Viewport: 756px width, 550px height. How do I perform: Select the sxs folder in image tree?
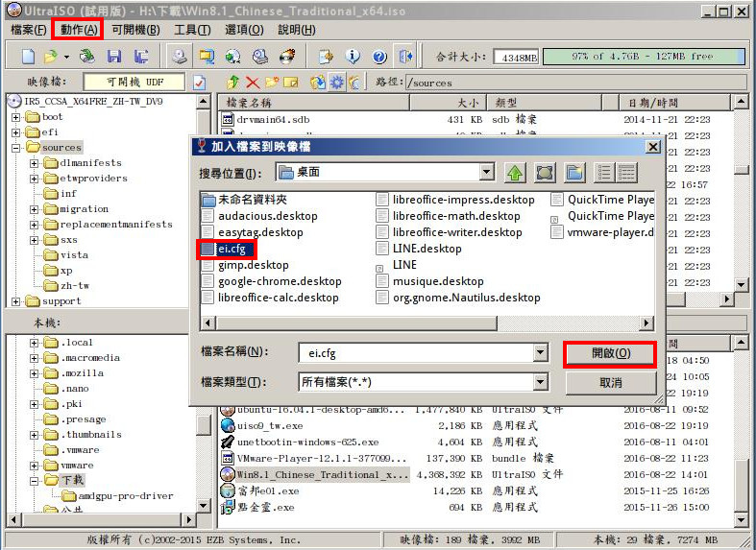(x=61, y=240)
